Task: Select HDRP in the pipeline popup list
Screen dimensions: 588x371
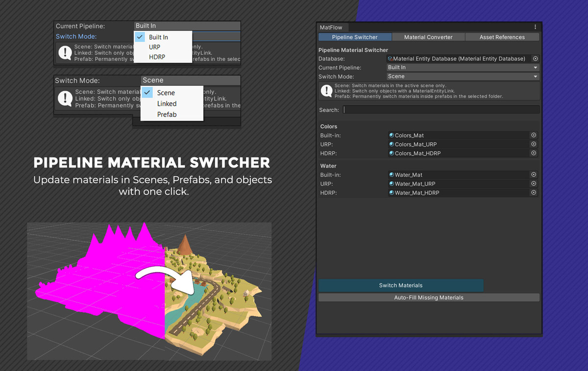Action: pos(157,57)
